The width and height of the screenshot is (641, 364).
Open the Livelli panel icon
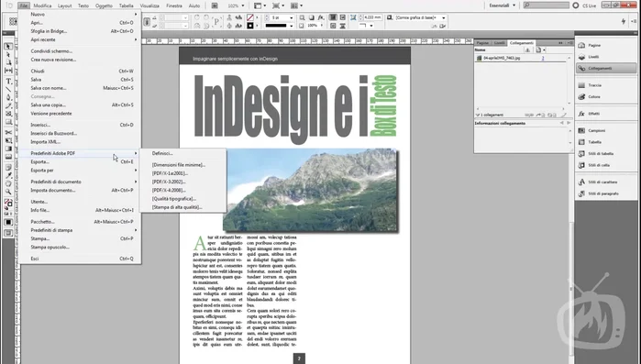(x=581, y=57)
